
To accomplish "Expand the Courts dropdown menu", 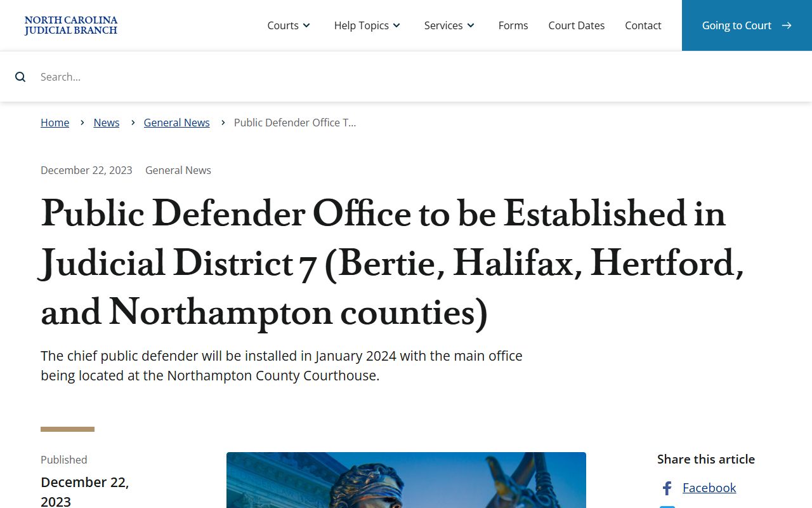I will pyautogui.click(x=289, y=25).
